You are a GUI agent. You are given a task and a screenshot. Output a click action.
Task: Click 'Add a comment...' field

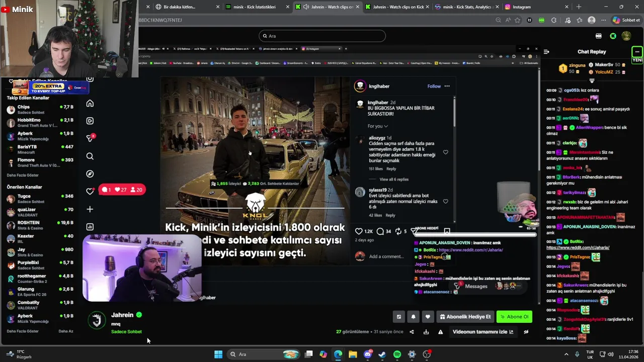tap(386, 256)
